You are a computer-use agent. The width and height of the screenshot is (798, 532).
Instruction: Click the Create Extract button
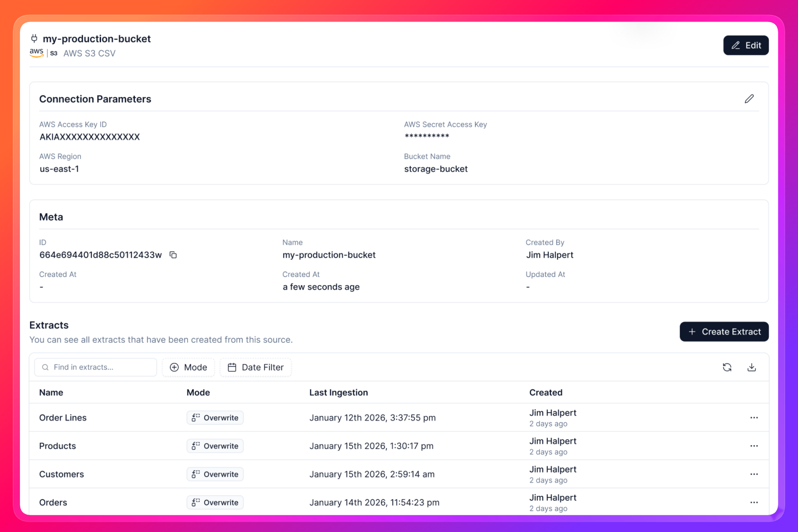click(x=724, y=332)
